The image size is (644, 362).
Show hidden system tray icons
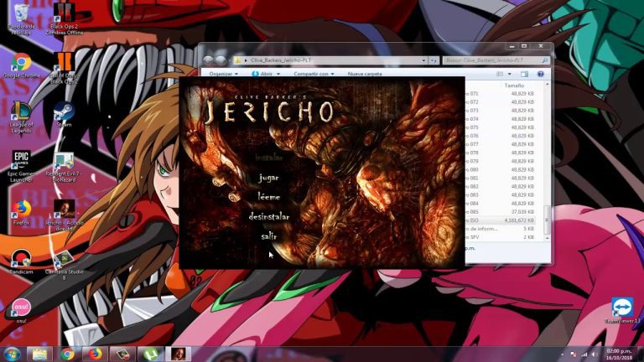tap(563, 354)
